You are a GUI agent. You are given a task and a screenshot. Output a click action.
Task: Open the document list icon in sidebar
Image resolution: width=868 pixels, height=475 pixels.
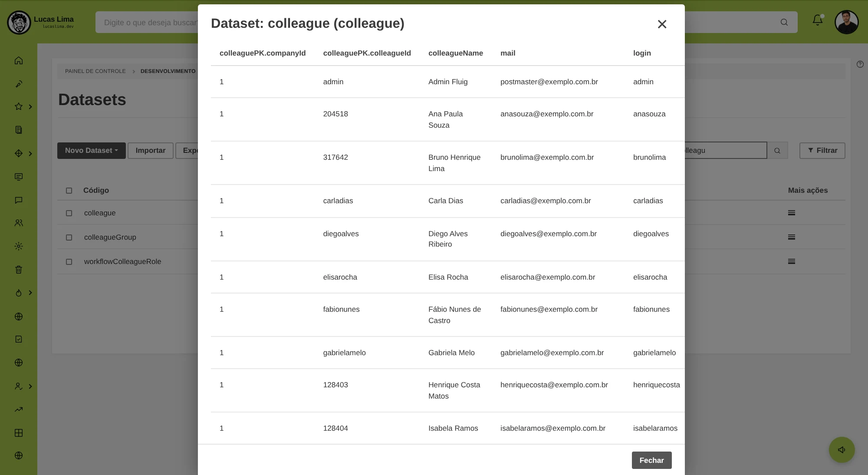(19, 130)
